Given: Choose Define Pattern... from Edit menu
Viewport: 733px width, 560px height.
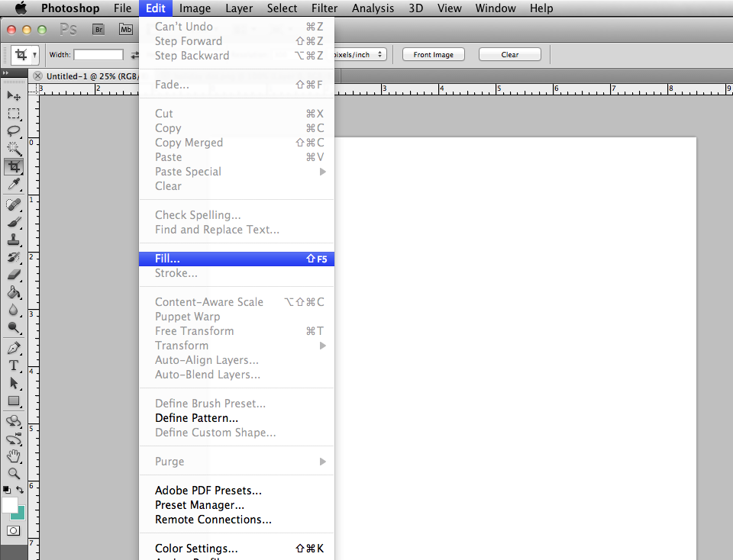Looking at the screenshot, I should (x=237, y=418).
